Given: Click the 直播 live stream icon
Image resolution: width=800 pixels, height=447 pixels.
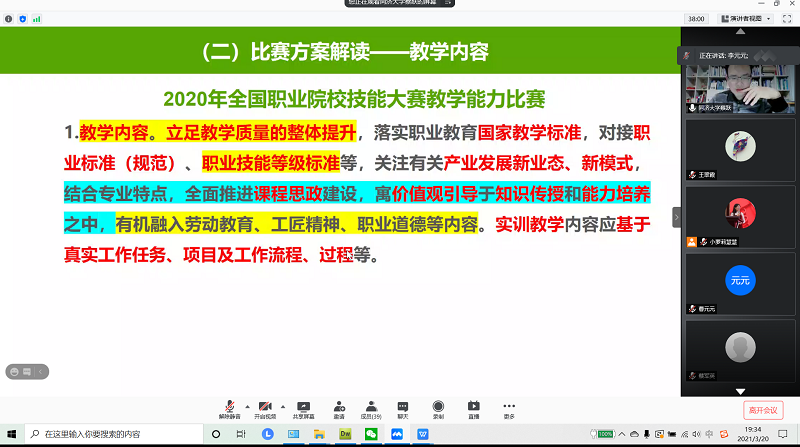Looking at the screenshot, I should click(x=474, y=407).
